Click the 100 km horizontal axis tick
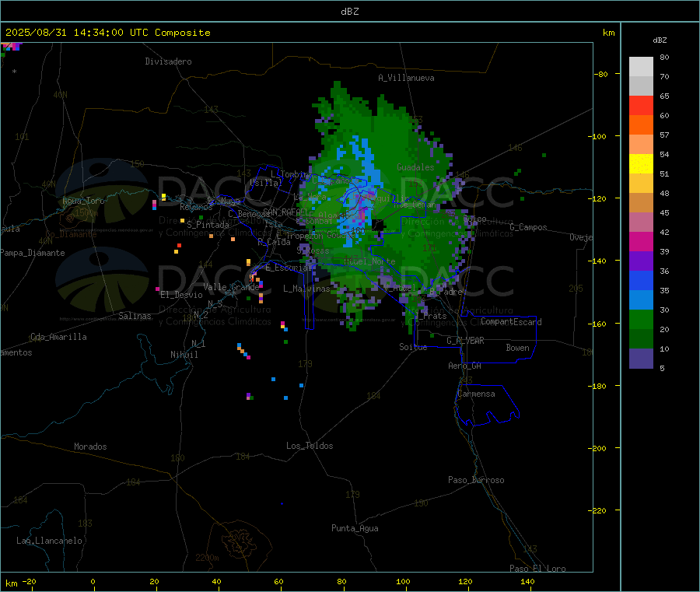Image resolution: width=700 pixels, height=592 pixels. coord(403,581)
